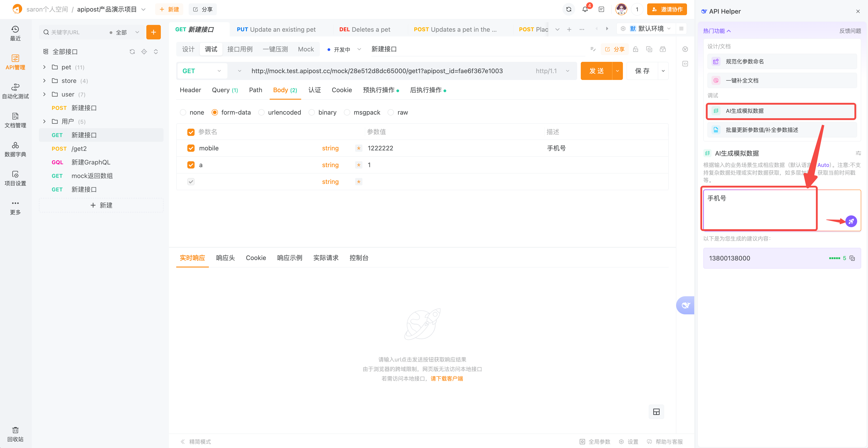Switch to the 响应头 response tab
Screen dimensions: 868x448
225,258
